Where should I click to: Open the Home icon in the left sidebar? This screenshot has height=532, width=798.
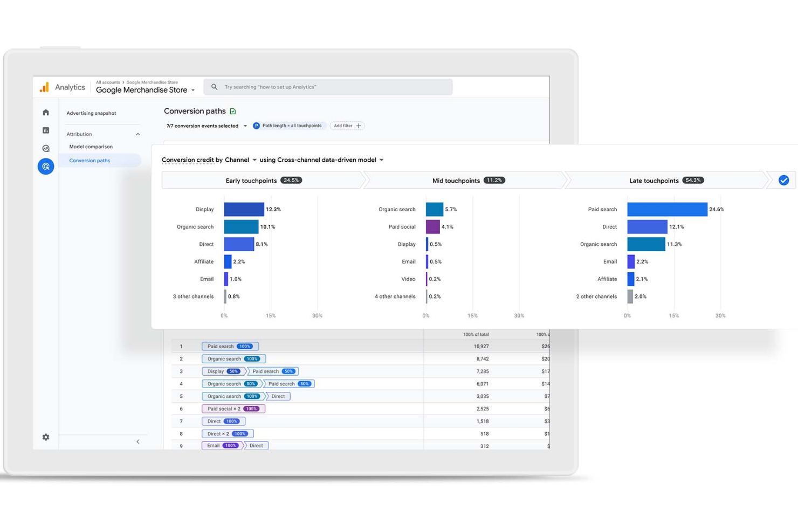point(46,112)
